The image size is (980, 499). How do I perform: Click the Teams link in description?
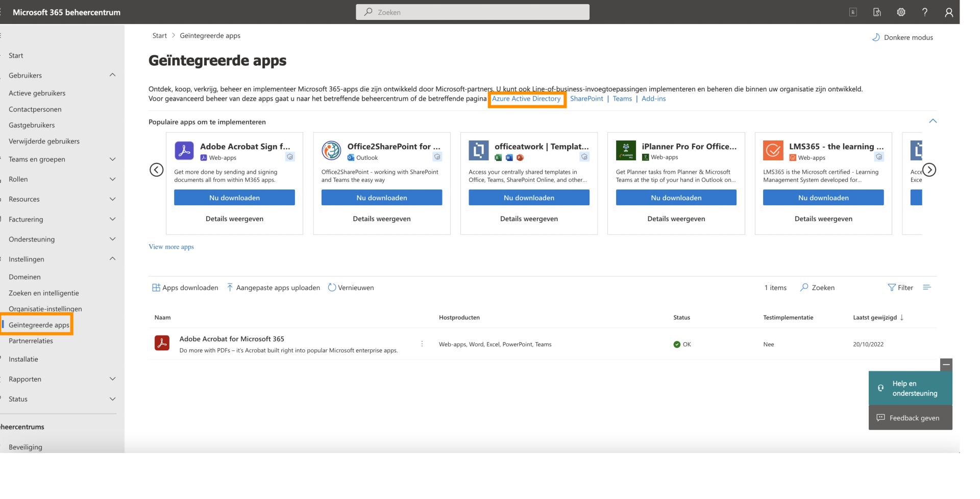[x=622, y=99]
